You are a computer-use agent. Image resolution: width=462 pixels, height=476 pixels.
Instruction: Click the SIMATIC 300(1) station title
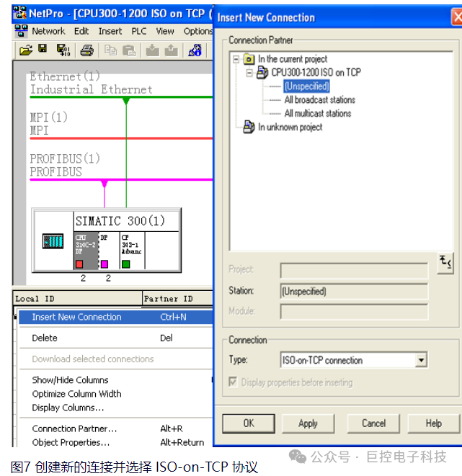[x=120, y=221]
